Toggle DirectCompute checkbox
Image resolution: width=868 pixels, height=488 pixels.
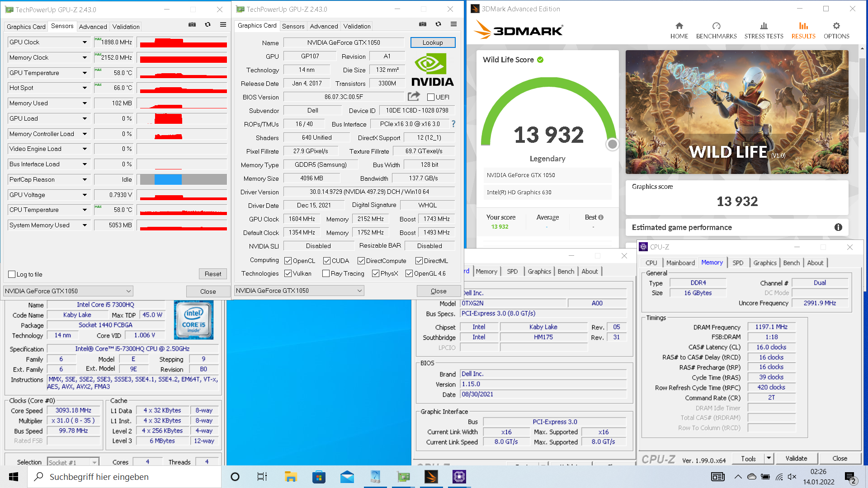click(x=361, y=261)
